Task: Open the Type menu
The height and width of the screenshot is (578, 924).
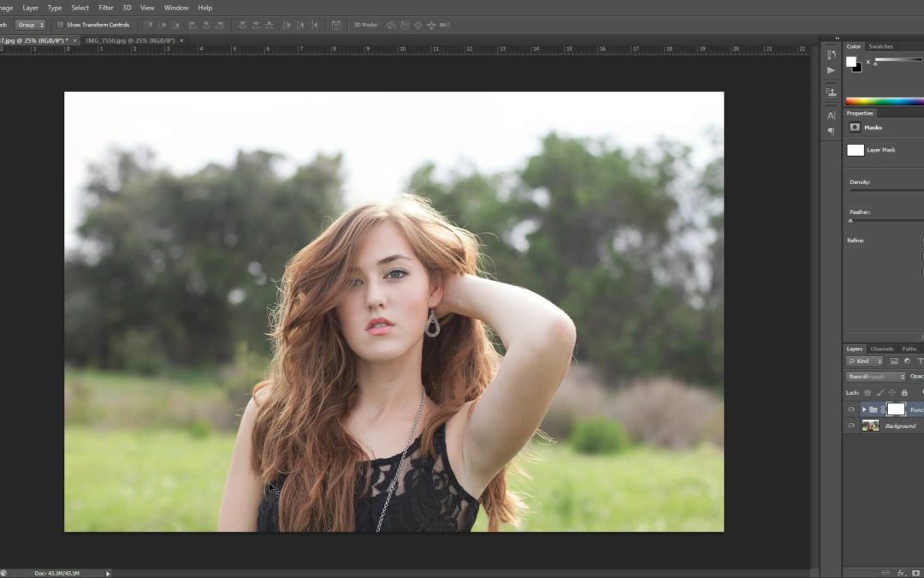Action: point(55,8)
